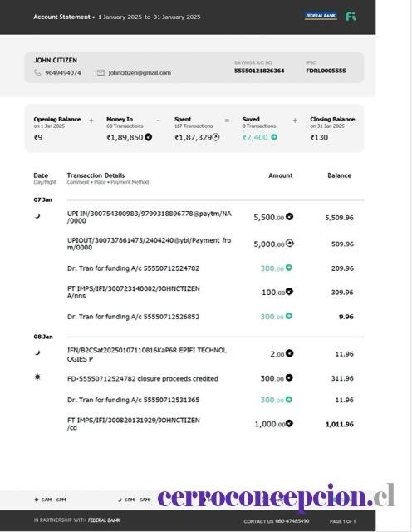The width and height of the screenshot is (412, 532).
Task: Click the phone icon beside 9649494074
Action: pyautogui.click(x=37, y=72)
